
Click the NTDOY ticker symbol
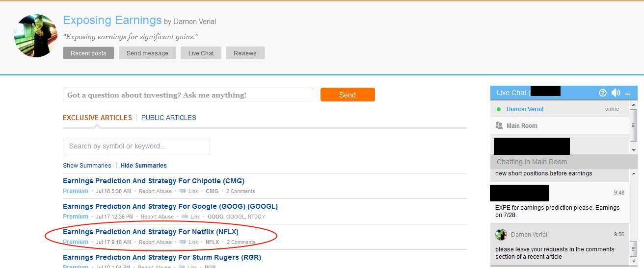(x=257, y=217)
